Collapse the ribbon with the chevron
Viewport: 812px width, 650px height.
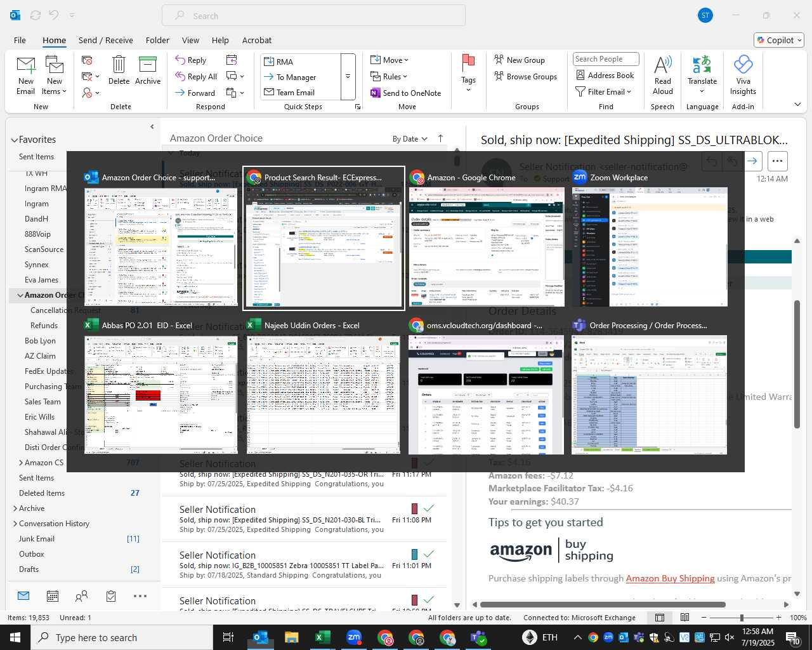coord(797,104)
